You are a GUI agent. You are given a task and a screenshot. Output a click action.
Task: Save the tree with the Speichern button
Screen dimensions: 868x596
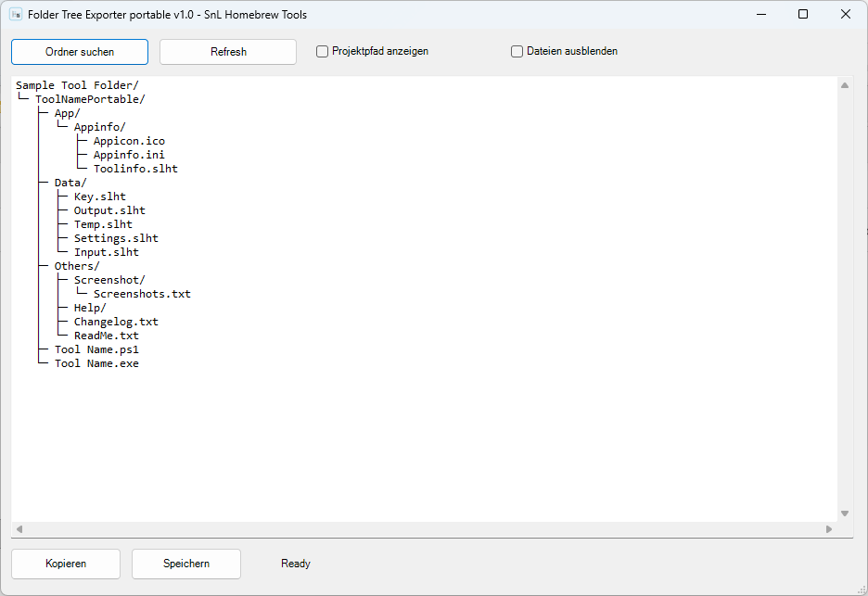[186, 564]
